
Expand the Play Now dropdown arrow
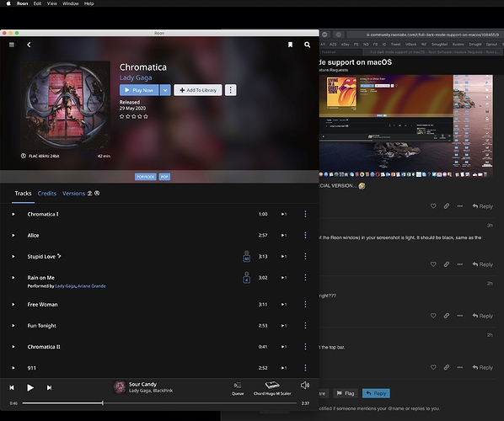(165, 90)
